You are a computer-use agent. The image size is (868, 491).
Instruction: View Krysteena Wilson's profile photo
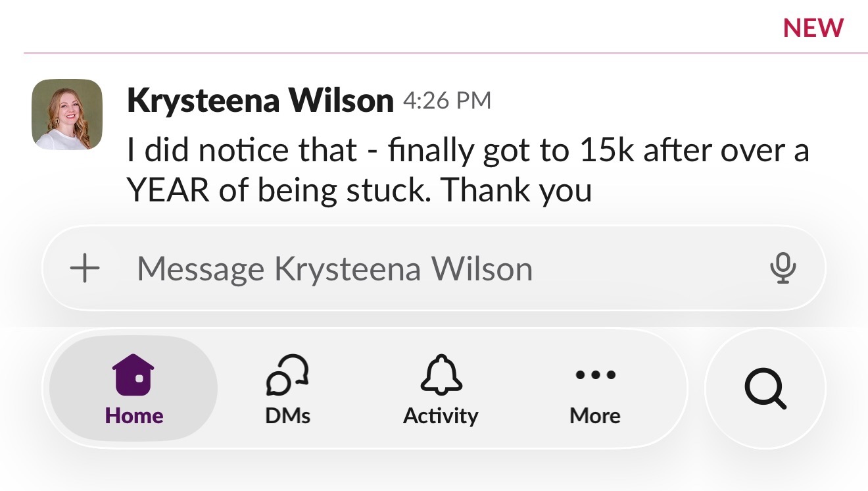(x=67, y=115)
